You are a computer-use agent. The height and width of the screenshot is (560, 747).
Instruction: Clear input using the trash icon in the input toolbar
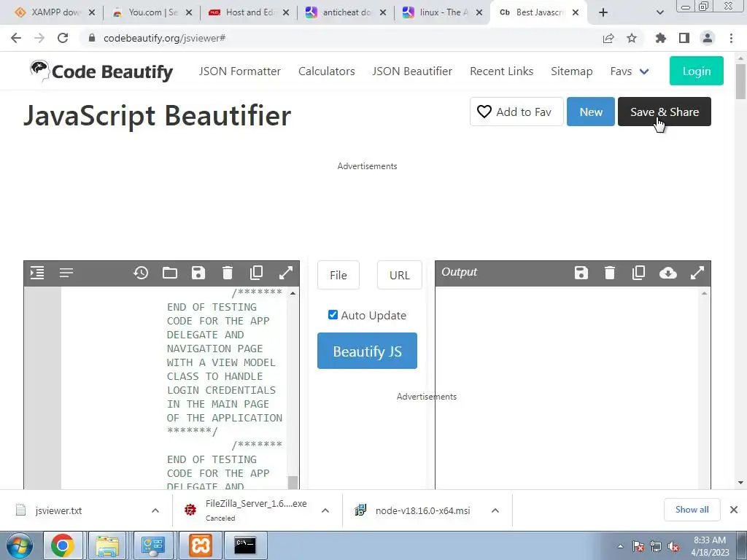coord(228,273)
